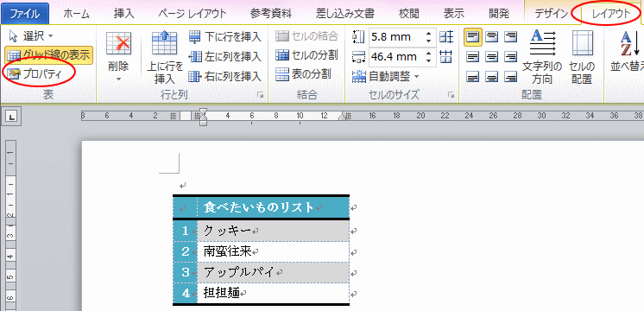Open the 削除 delete menu

coord(118,56)
